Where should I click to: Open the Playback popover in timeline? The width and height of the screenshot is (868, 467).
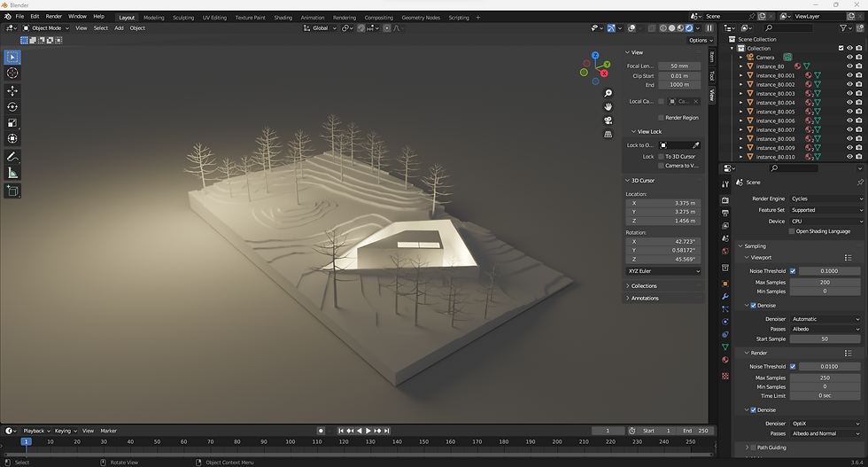(x=36, y=431)
